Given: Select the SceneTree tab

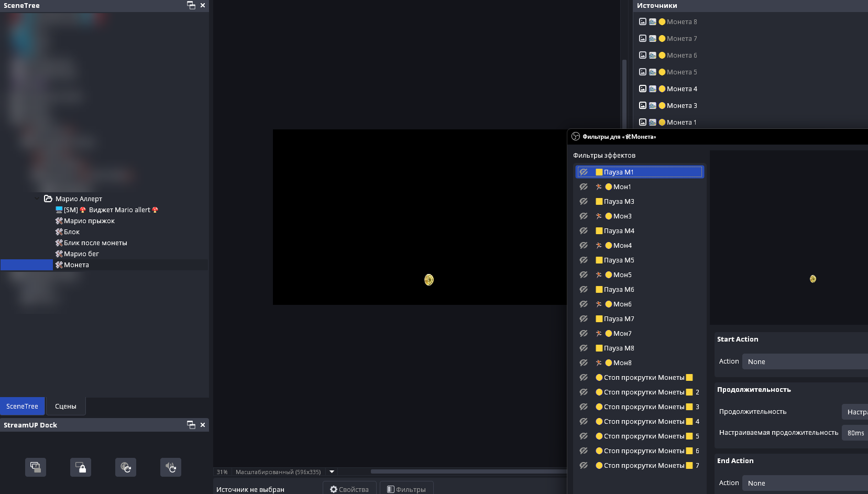Looking at the screenshot, I should [22, 406].
